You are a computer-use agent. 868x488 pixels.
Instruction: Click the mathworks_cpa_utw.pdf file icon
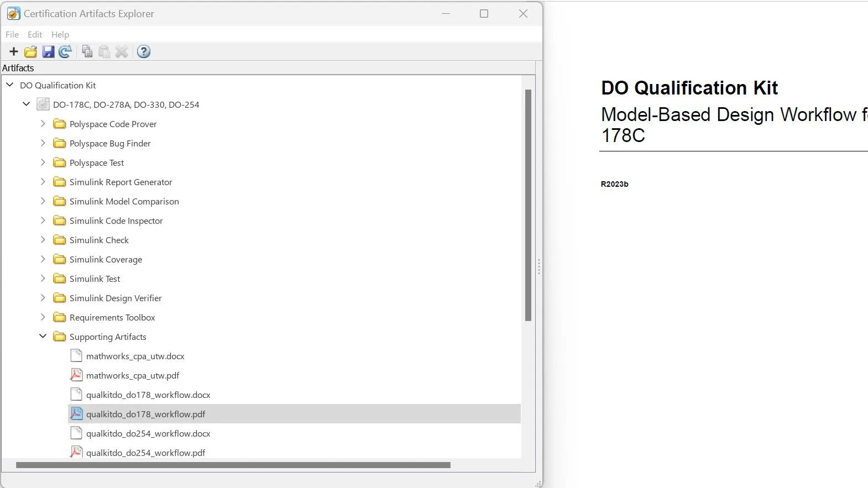[76, 375]
